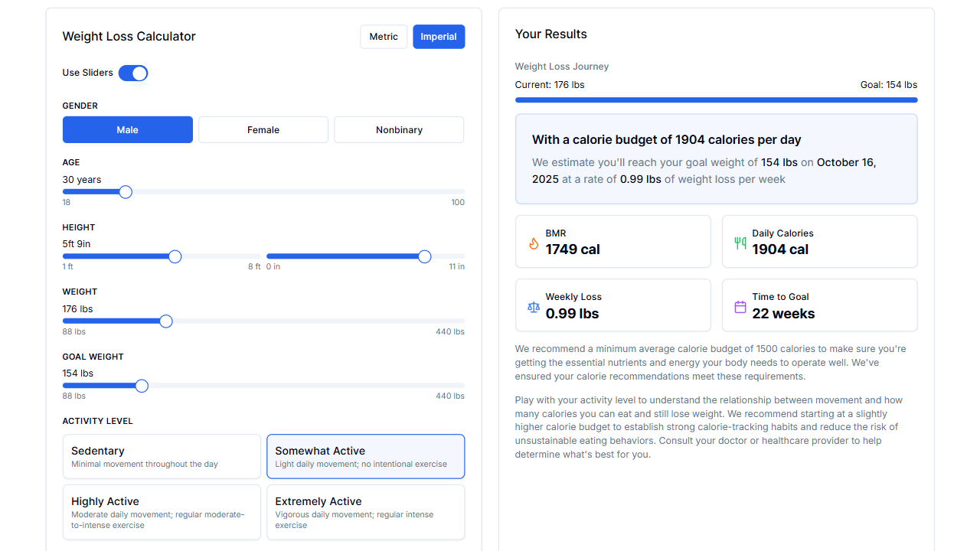This screenshot has height=551, width=980.
Task: Select Female gender option
Action: [x=263, y=130]
